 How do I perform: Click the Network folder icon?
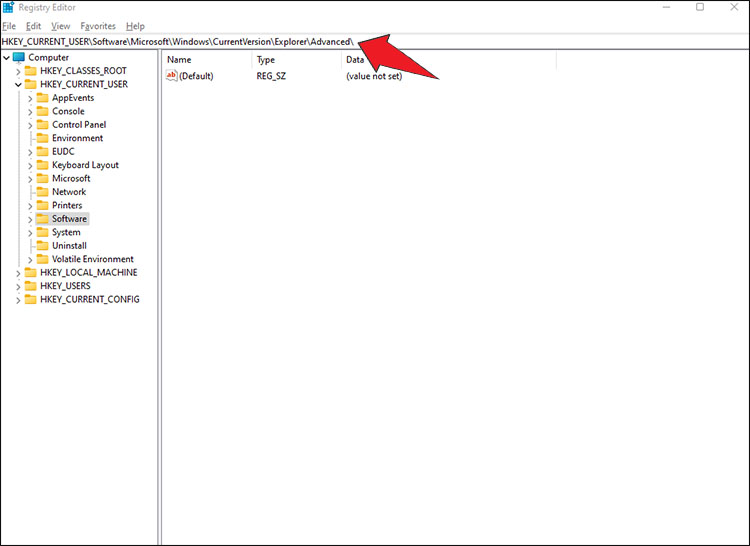43,191
